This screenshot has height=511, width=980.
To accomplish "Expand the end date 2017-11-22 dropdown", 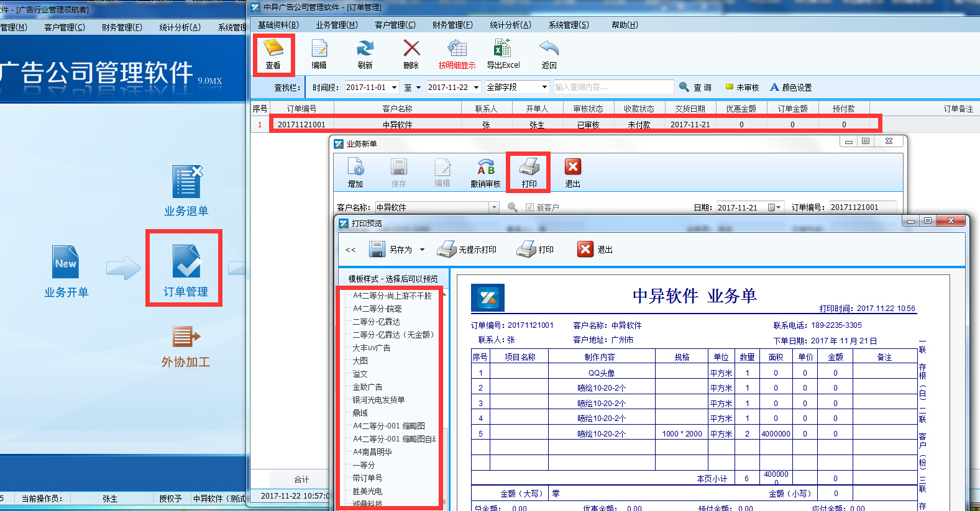I will click(x=477, y=88).
